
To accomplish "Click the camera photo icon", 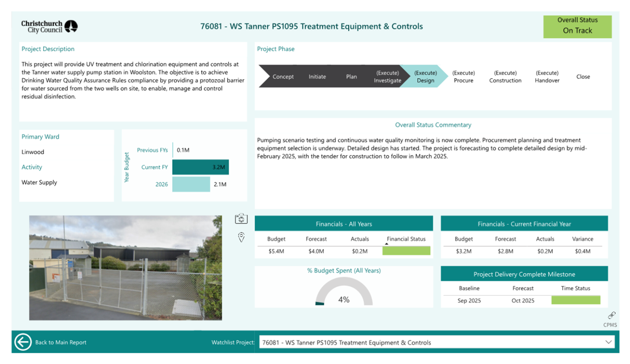I will 241,219.
